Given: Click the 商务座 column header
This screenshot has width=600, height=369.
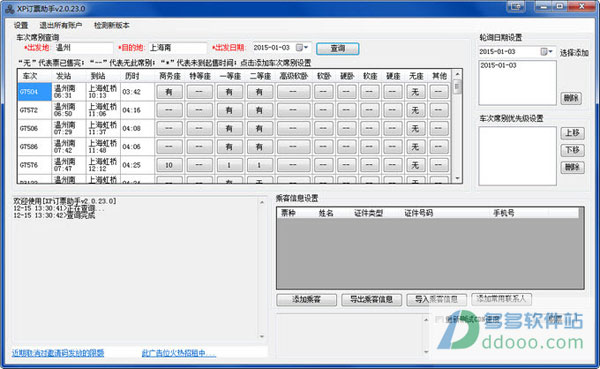Looking at the screenshot, I should point(170,76).
